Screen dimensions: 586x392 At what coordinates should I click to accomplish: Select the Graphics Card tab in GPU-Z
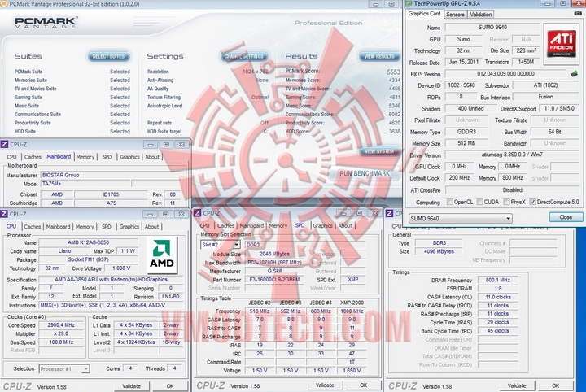tap(424, 14)
